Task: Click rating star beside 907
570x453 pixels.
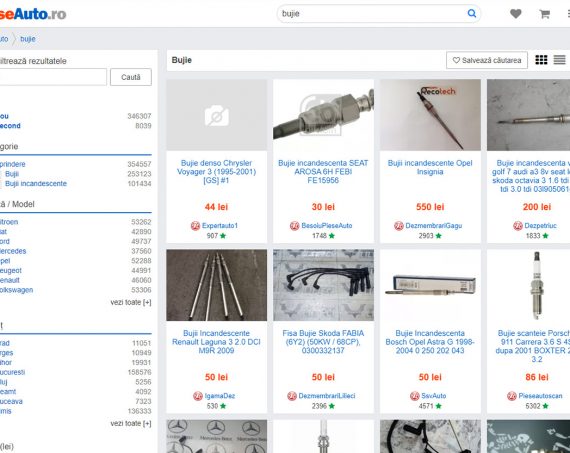Action: 223,236
